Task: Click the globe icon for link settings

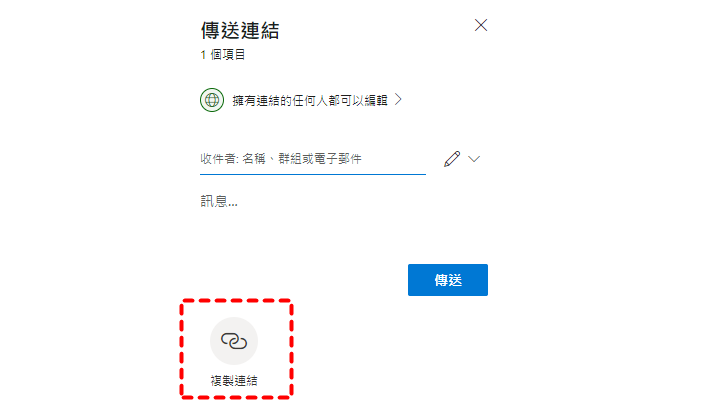Action: tap(212, 100)
